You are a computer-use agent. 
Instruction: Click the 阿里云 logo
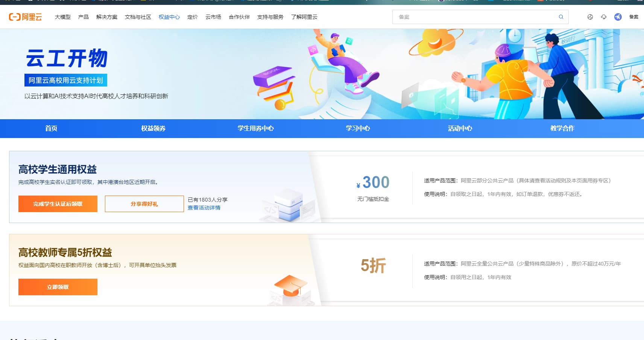point(25,17)
